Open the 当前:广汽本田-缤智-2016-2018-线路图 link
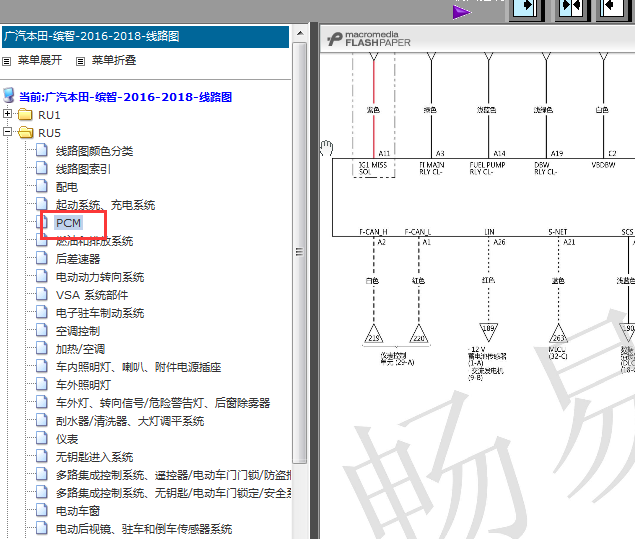 [x=126, y=97]
